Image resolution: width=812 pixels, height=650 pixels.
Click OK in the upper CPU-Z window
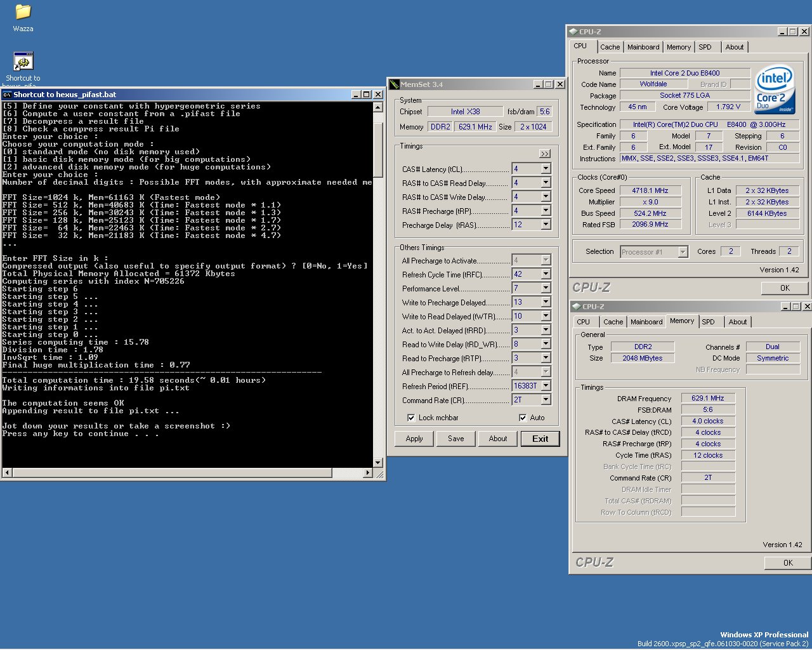click(785, 288)
